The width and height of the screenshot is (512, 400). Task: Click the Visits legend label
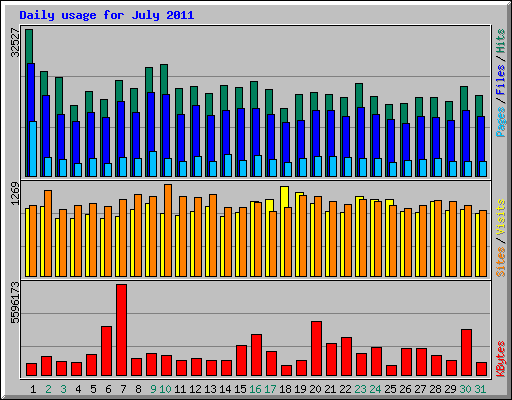[x=501, y=217]
